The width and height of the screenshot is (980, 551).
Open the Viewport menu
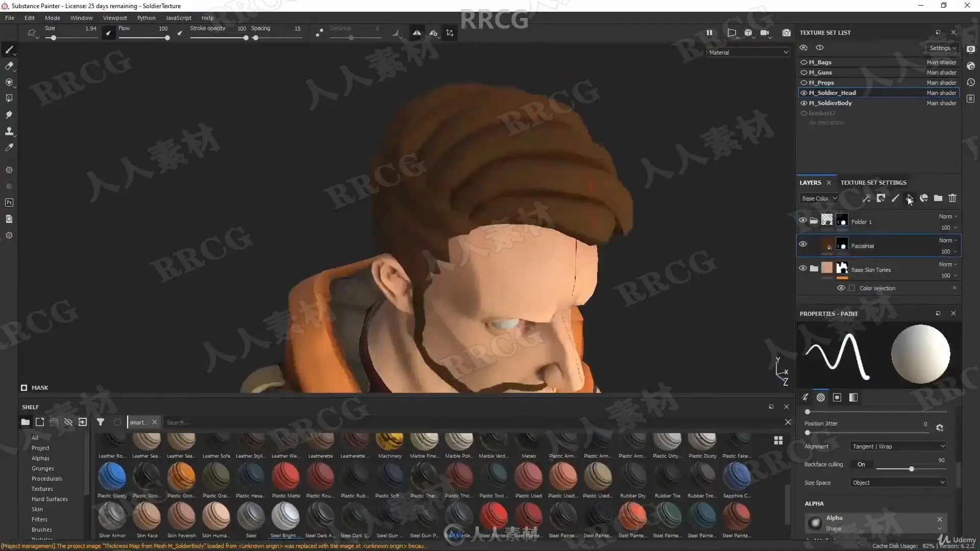pyautogui.click(x=115, y=18)
